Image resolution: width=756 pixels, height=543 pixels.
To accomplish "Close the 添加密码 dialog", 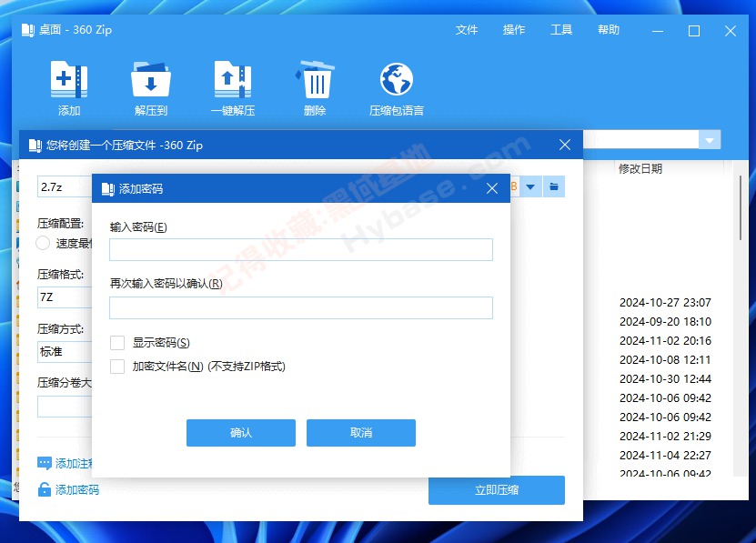I will point(492,188).
